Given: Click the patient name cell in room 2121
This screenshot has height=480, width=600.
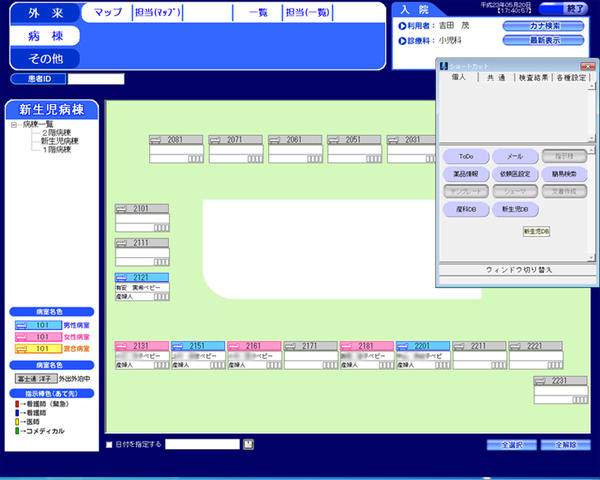Looking at the screenshot, I should (142, 287).
